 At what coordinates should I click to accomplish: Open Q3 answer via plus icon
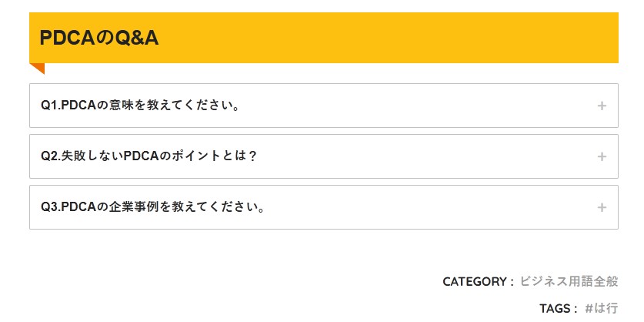602,207
